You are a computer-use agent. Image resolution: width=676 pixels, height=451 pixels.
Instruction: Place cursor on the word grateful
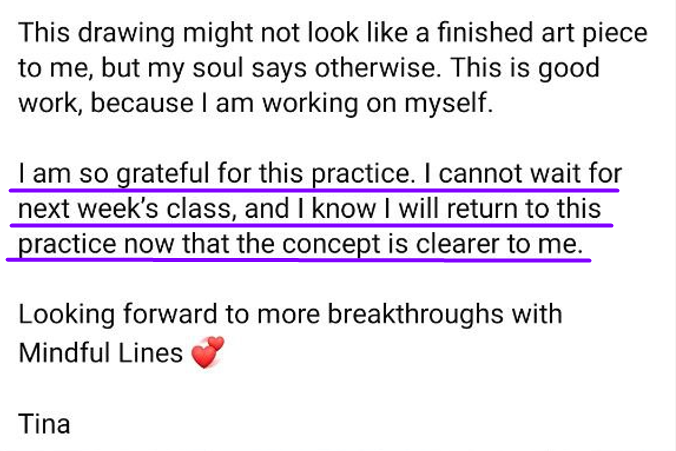163,175
